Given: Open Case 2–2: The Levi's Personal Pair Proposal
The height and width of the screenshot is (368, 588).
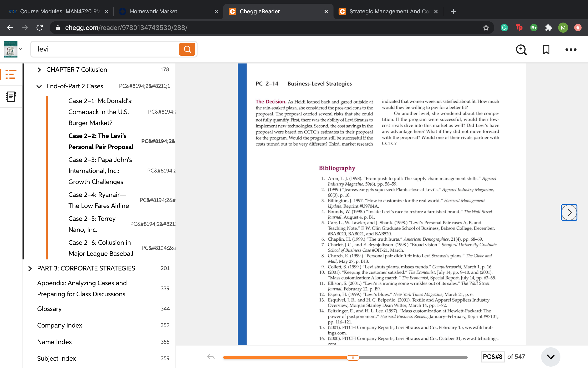Looking at the screenshot, I should (101, 141).
